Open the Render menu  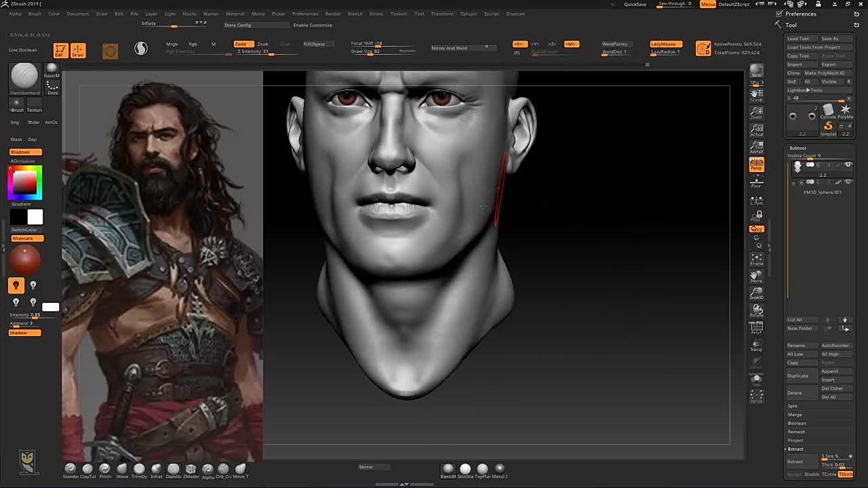coord(333,14)
